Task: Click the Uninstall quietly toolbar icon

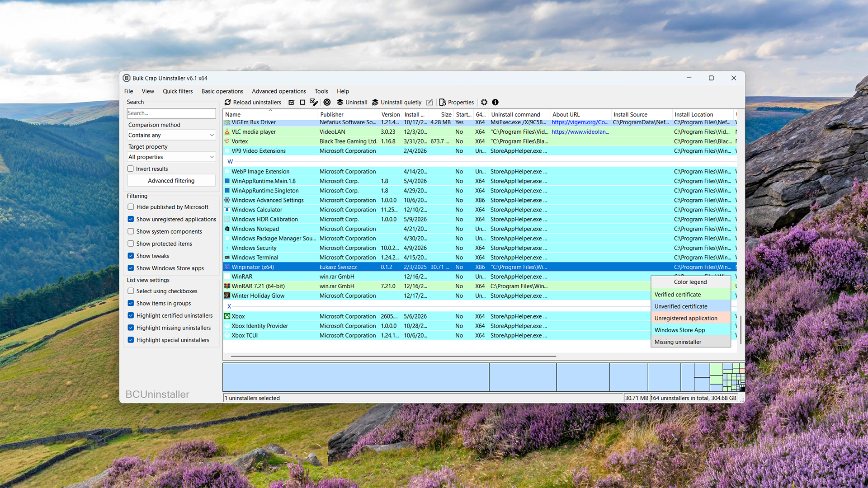Action: pos(375,102)
